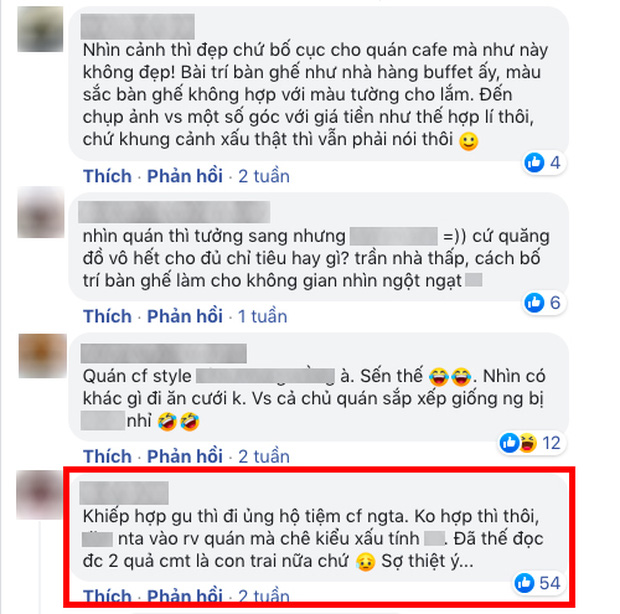Click like icon showing 4 reactions
The image size is (620, 614).
[x=534, y=162]
